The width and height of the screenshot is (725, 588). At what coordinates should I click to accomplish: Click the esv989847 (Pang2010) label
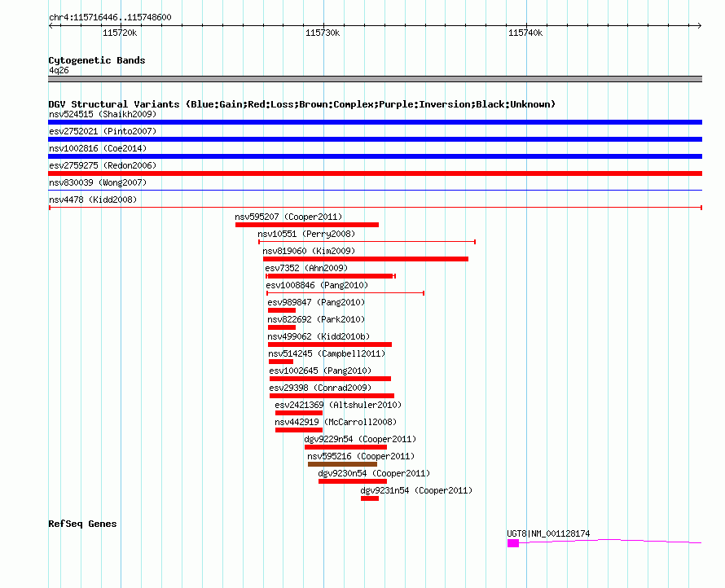coord(316,302)
